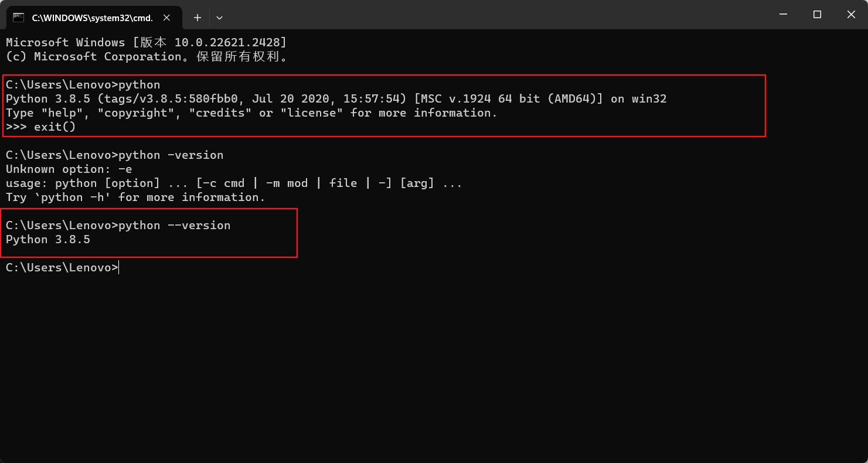
Task: Click the last empty C:\Users\Lenovo> prompt
Action: pyautogui.click(x=62, y=268)
